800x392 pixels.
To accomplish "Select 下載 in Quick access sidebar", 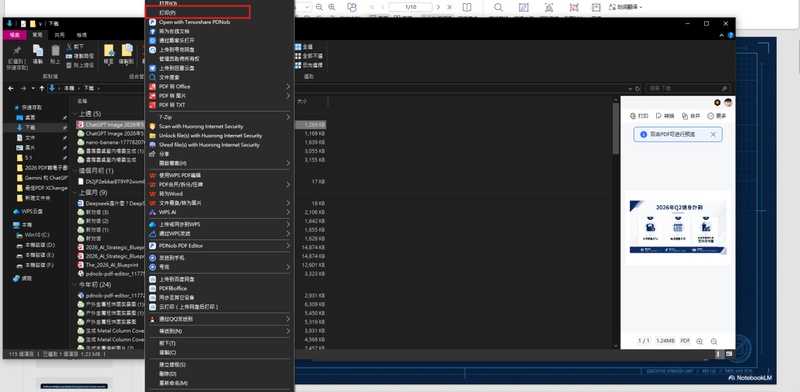I will point(30,127).
